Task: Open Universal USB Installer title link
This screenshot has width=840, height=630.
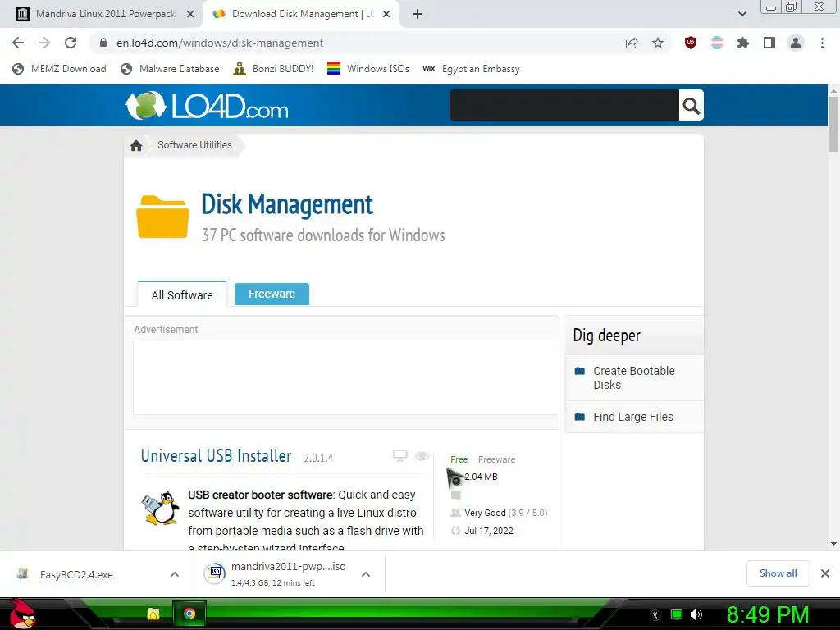Action: pos(216,456)
